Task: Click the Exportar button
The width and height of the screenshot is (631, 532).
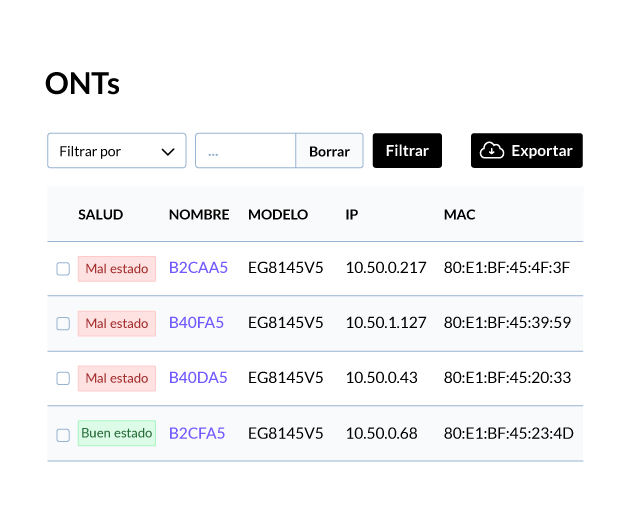Action: click(527, 151)
